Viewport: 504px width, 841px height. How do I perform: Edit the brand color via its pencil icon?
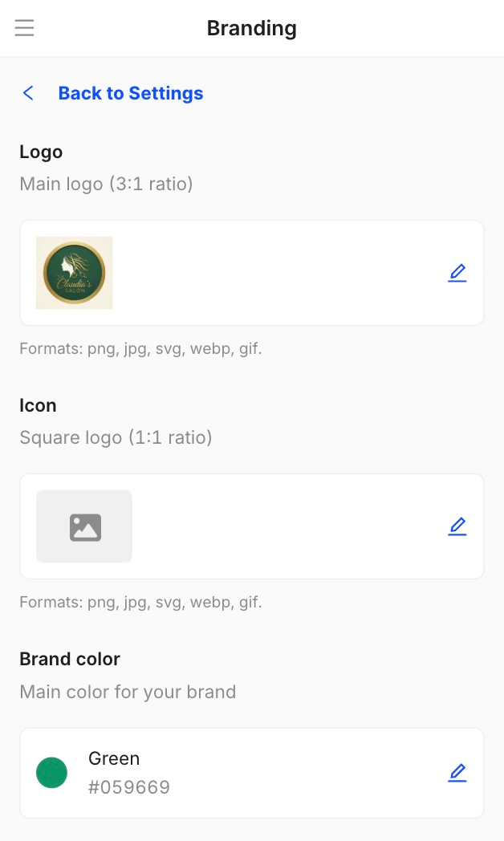click(x=457, y=773)
